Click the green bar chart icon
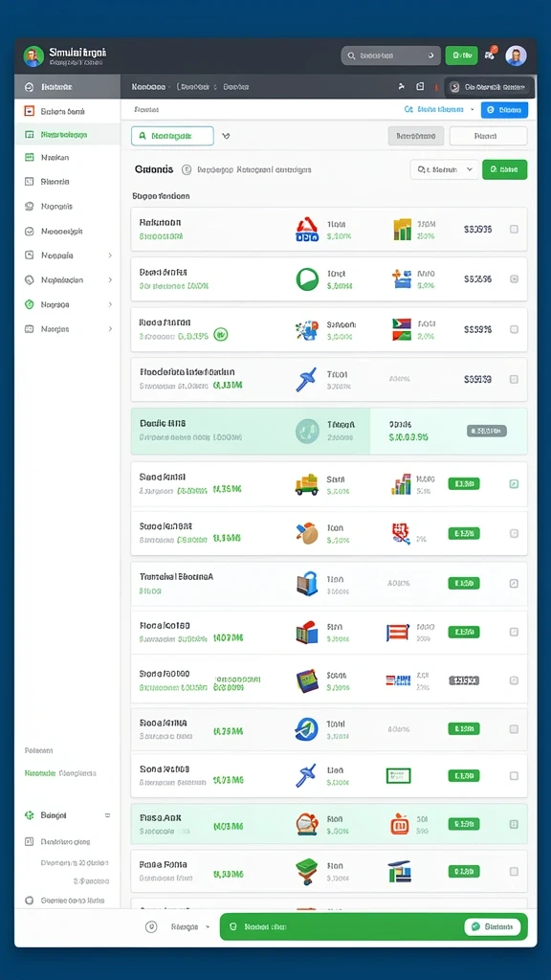This screenshot has height=980, width=551. [403, 230]
